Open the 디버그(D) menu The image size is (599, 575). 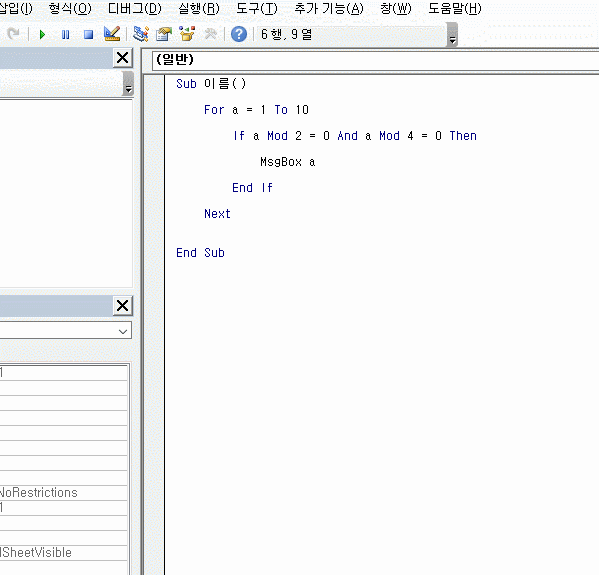[135, 8]
